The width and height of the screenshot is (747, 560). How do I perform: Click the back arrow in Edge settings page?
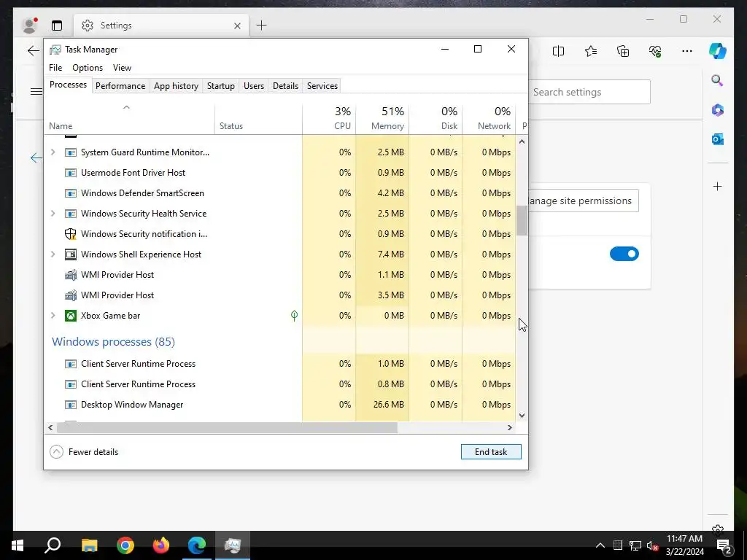click(36, 157)
